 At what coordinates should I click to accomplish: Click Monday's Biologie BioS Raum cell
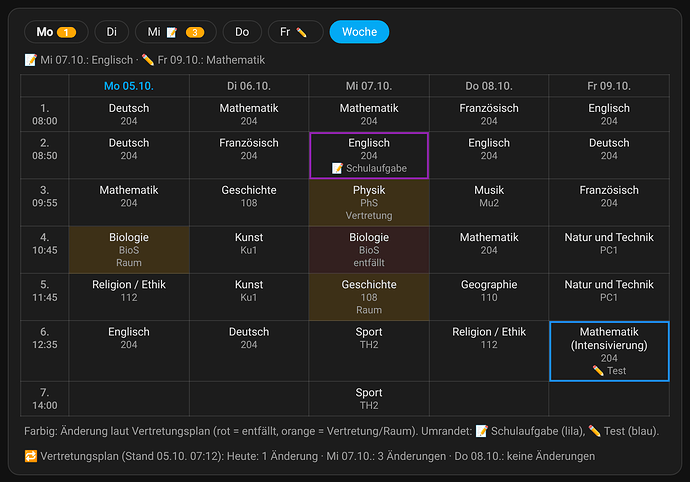[x=129, y=250]
